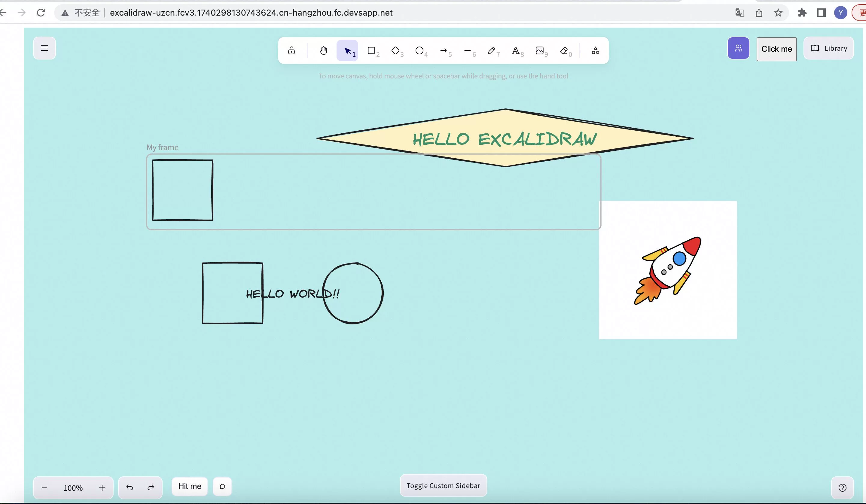This screenshot has width=866, height=504.
Task: Select the My frame label
Action: pos(163,147)
